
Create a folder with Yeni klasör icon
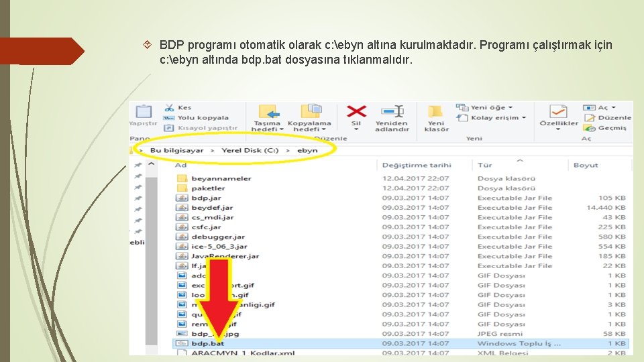pos(436,111)
